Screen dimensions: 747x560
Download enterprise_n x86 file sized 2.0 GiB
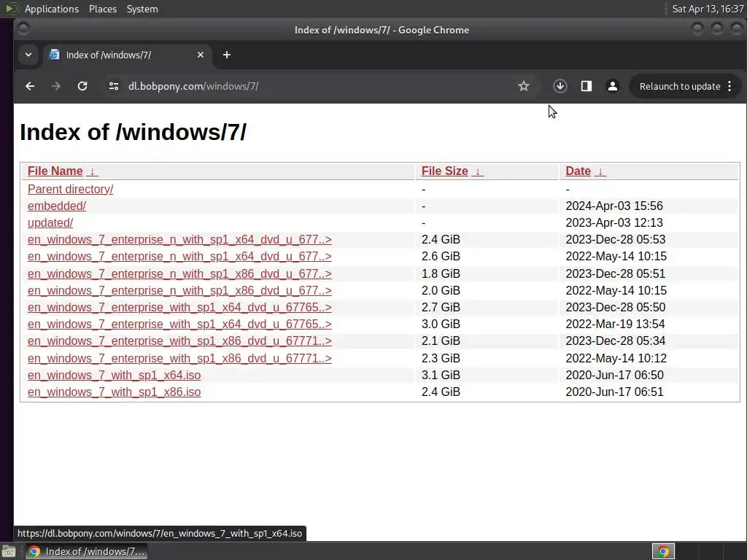[x=179, y=290]
